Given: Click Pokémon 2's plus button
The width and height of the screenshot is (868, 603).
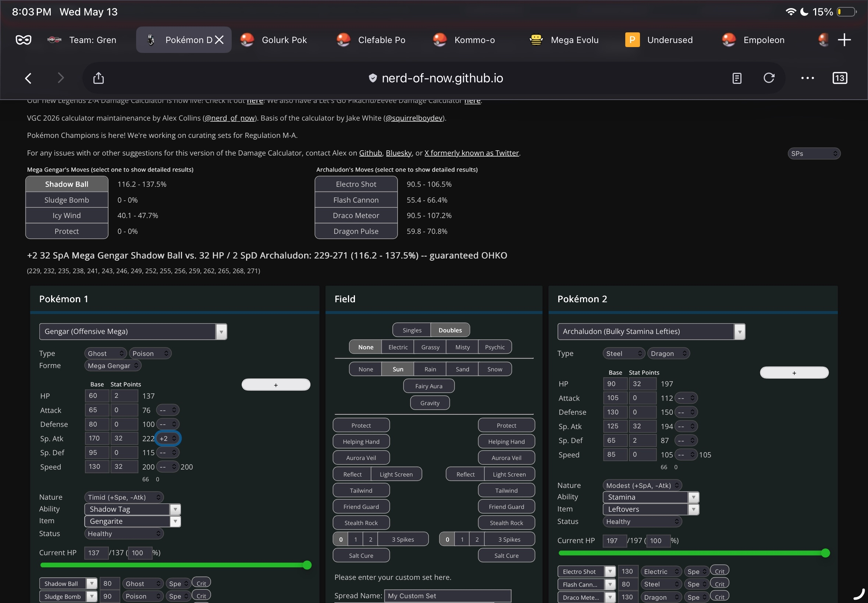Looking at the screenshot, I should [x=794, y=373].
